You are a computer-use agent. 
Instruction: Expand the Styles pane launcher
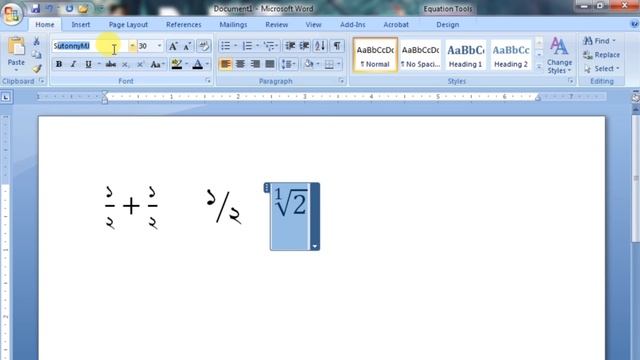click(571, 81)
